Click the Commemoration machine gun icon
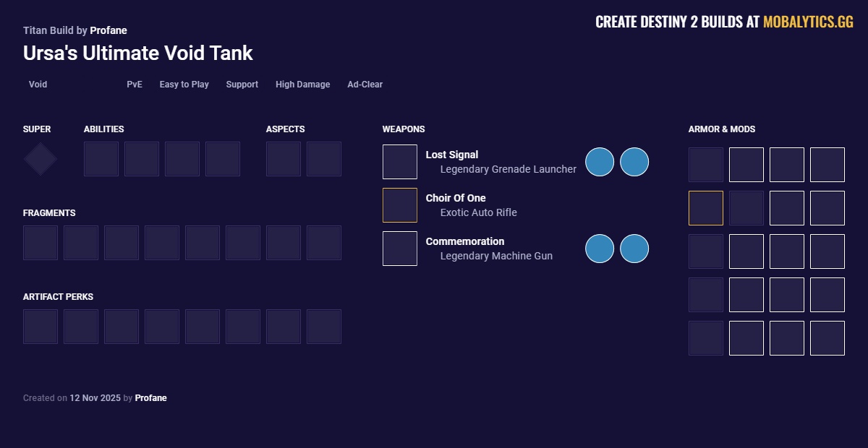Image resolution: width=868 pixels, height=448 pixels. pyautogui.click(x=400, y=249)
